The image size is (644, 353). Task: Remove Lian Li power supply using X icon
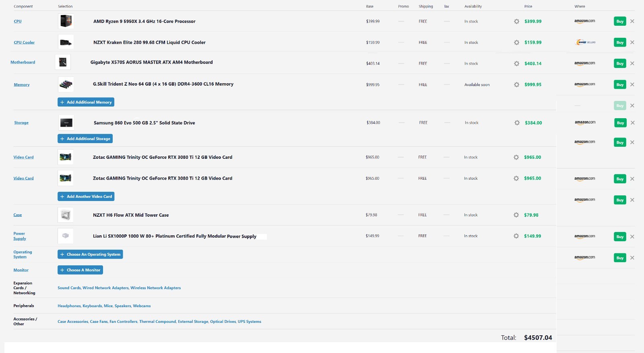coord(632,237)
